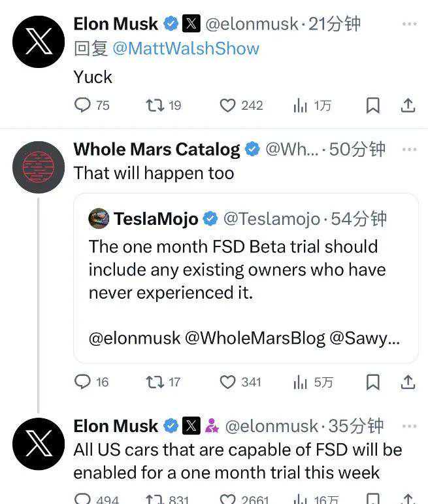Bookmark the "Yuck" tweet
The width and height of the screenshot is (428, 504).
coord(372,105)
